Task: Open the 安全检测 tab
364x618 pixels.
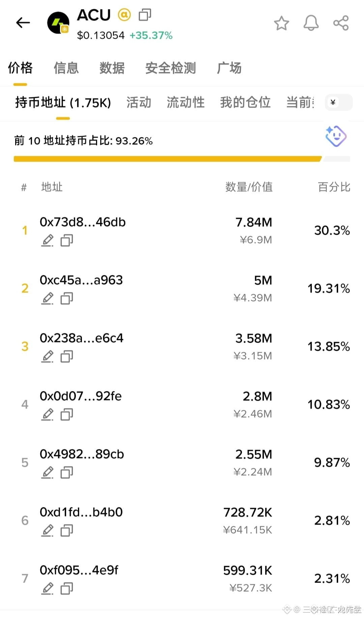Action: click(x=171, y=68)
